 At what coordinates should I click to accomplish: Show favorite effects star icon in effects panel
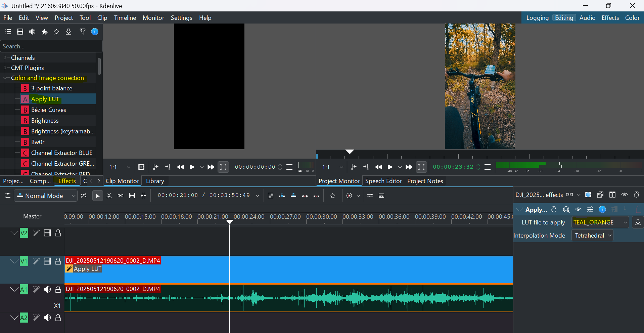[x=56, y=32]
